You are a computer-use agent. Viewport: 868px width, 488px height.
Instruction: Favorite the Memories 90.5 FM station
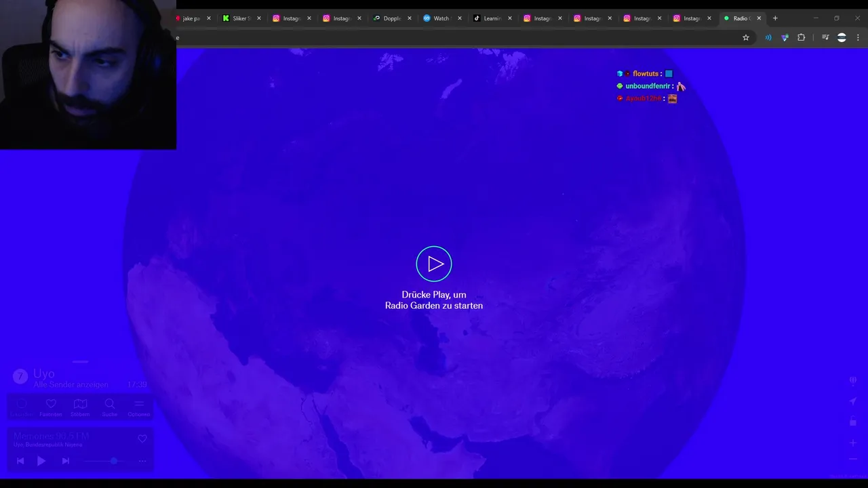pyautogui.click(x=142, y=439)
